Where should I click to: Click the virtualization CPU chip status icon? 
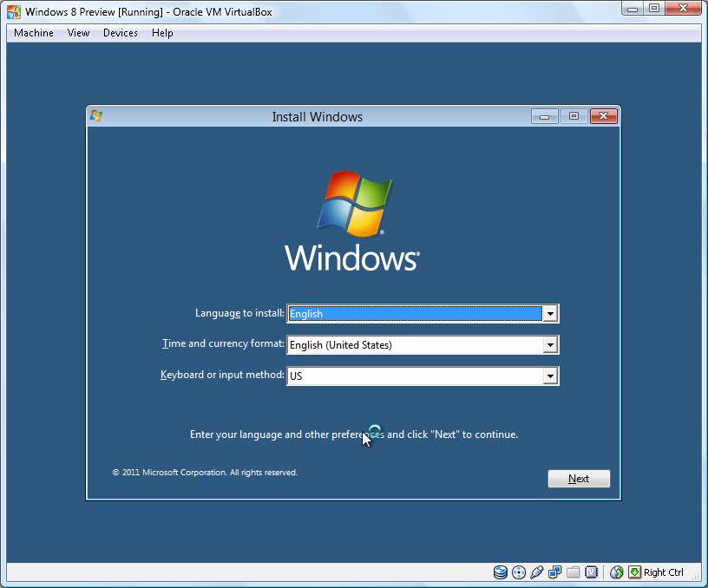coord(591,572)
